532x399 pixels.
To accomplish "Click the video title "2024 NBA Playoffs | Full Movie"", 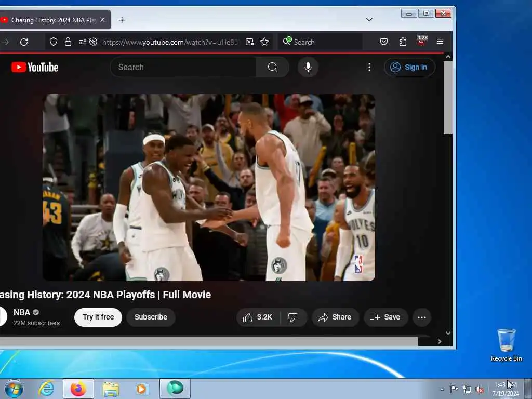I will [x=139, y=295].
